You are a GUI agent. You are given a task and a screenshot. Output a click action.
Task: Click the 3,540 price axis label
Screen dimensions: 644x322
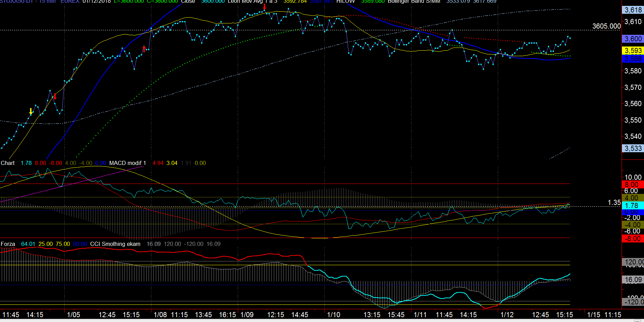pos(633,136)
